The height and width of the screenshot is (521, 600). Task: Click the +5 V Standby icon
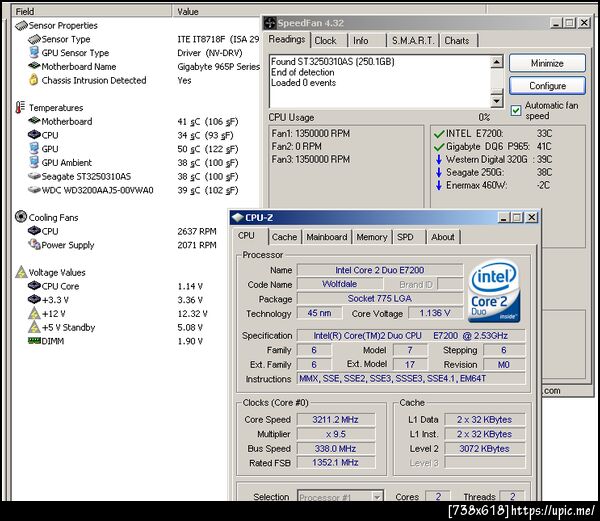click(34, 327)
